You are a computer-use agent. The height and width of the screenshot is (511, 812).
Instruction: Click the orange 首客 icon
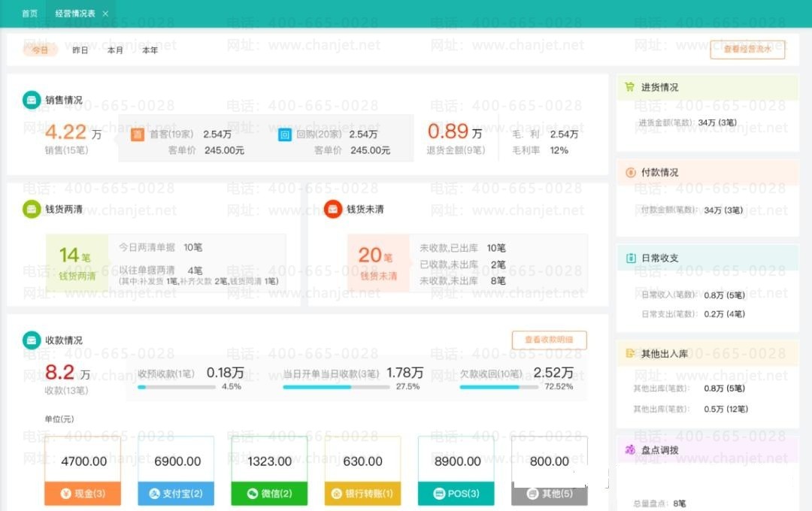coord(138,135)
